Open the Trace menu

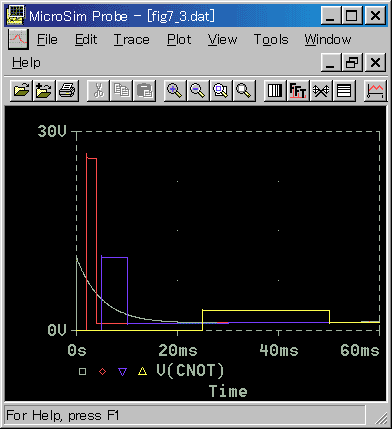click(x=132, y=40)
